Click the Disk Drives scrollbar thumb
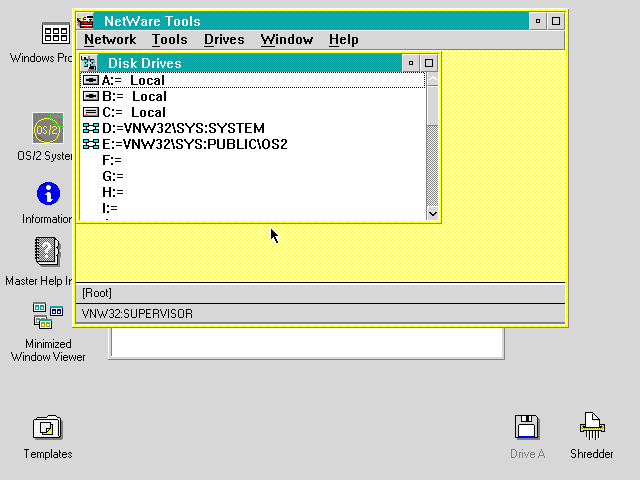 pos(433,106)
